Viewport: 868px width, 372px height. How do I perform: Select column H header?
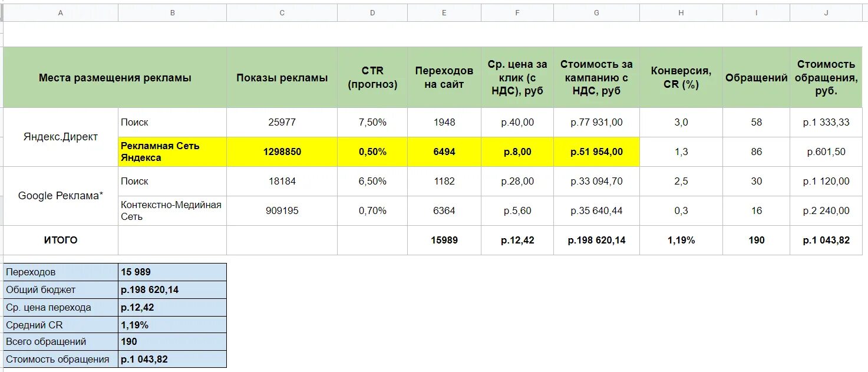pos(681,12)
